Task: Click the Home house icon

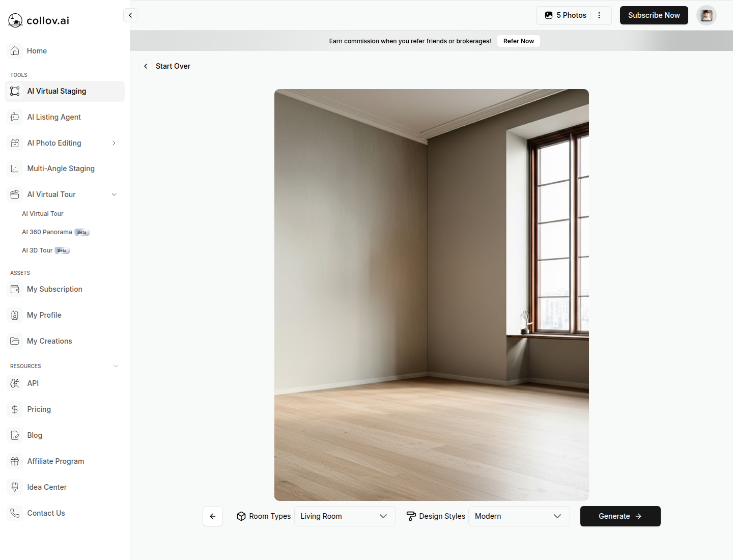Action: (x=15, y=51)
